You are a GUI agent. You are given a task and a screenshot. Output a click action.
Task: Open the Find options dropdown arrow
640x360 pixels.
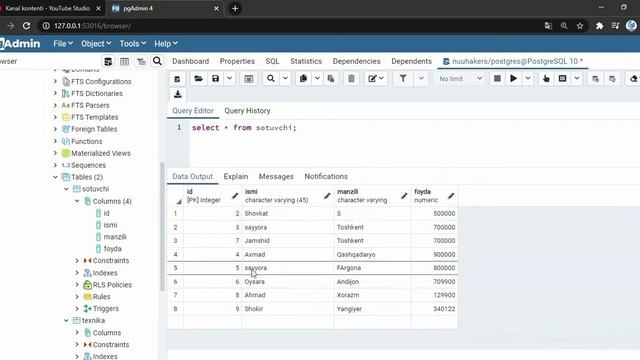click(285, 78)
